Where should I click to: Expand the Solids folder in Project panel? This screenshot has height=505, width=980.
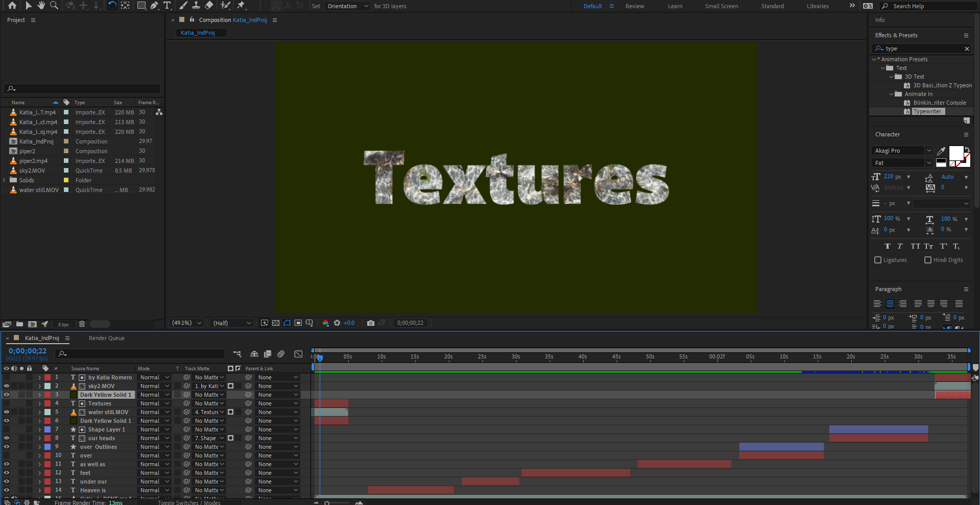[x=5, y=180]
